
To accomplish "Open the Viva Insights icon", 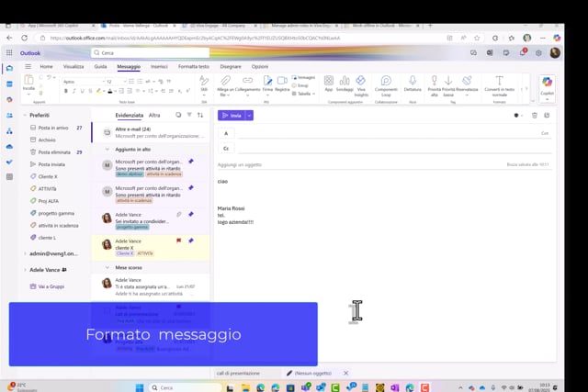I will point(361,81).
